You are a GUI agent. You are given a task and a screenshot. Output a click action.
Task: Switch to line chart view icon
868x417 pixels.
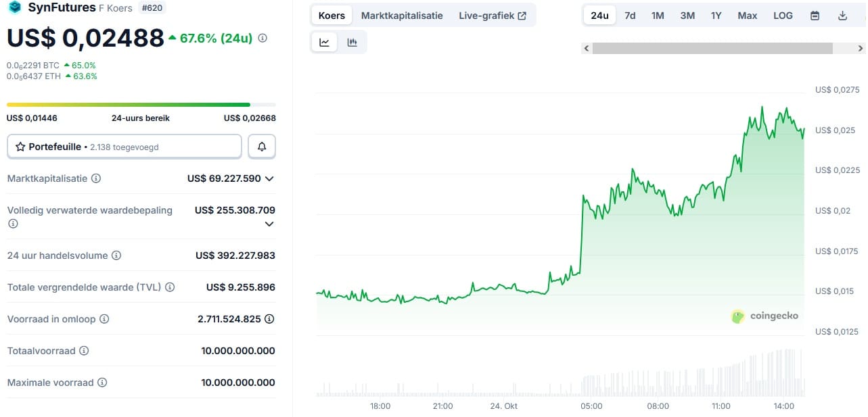pyautogui.click(x=325, y=42)
